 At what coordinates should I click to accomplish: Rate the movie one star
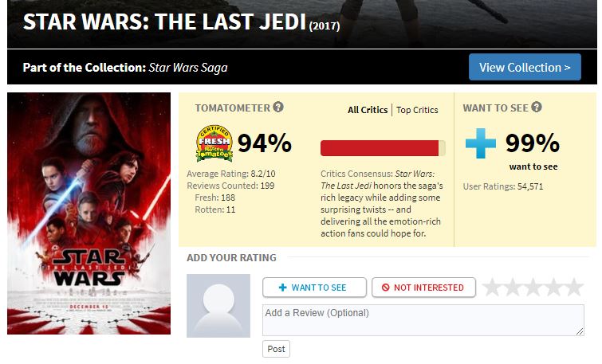click(x=492, y=288)
